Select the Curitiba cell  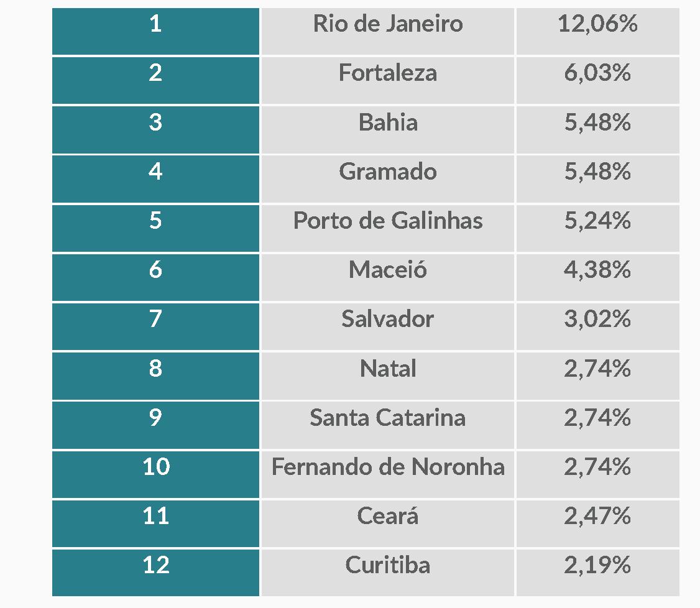pyautogui.click(x=387, y=573)
